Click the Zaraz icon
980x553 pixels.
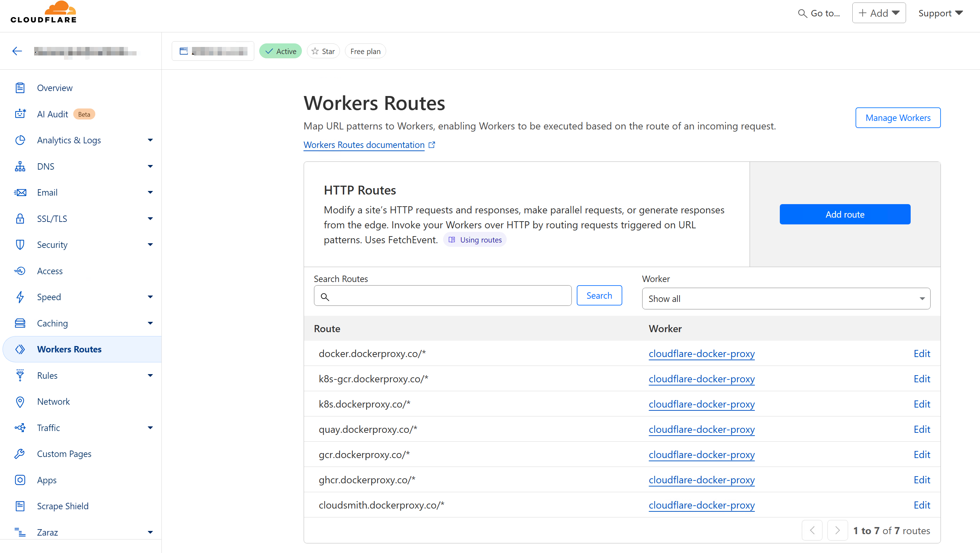click(20, 532)
